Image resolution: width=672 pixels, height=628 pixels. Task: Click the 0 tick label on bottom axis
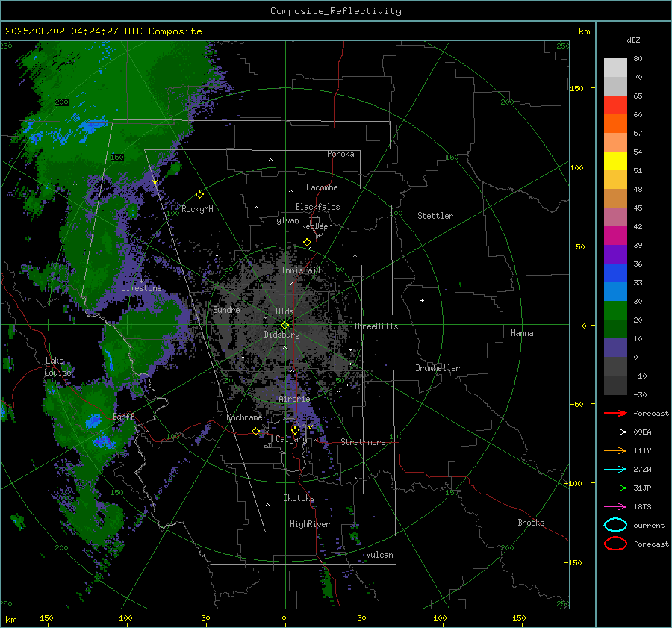coord(284,618)
